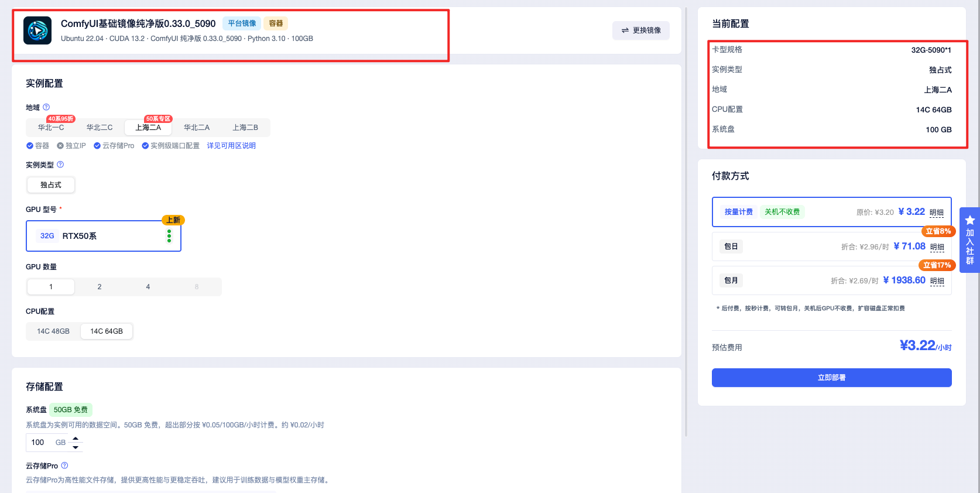Click the image spec line starting Ubuntu 22.04
Image resolution: width=980 pixels, height=493 pixels.
click(x=187, y=39)
